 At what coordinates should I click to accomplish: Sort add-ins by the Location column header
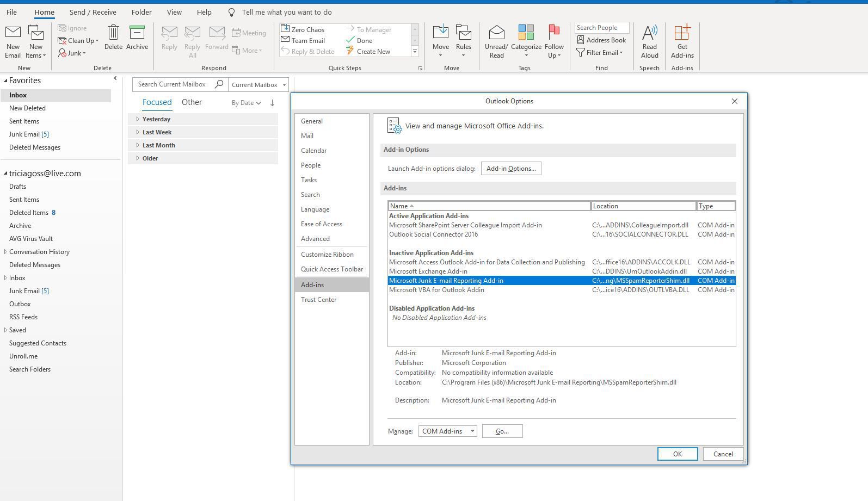pyautogui.click(x=644, y=206)
